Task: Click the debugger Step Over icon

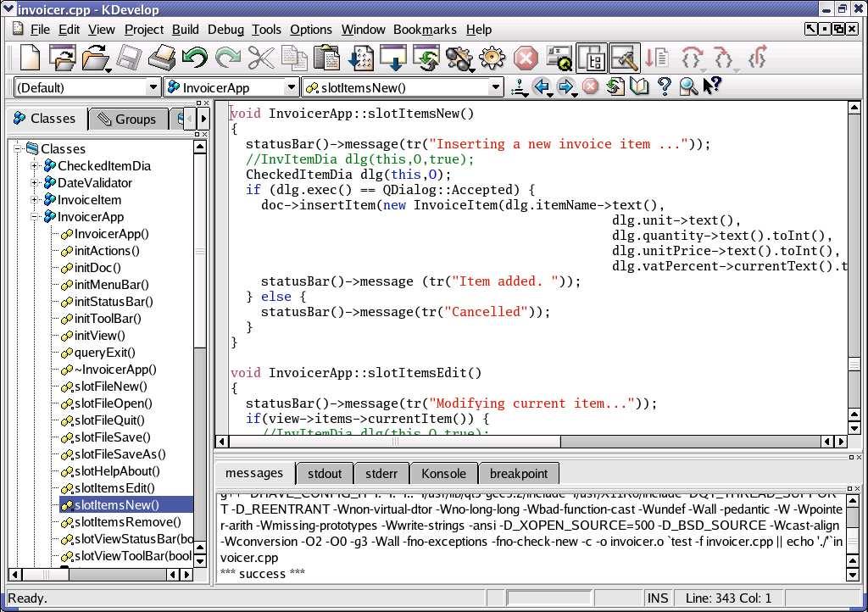Action: click(692, 58)
